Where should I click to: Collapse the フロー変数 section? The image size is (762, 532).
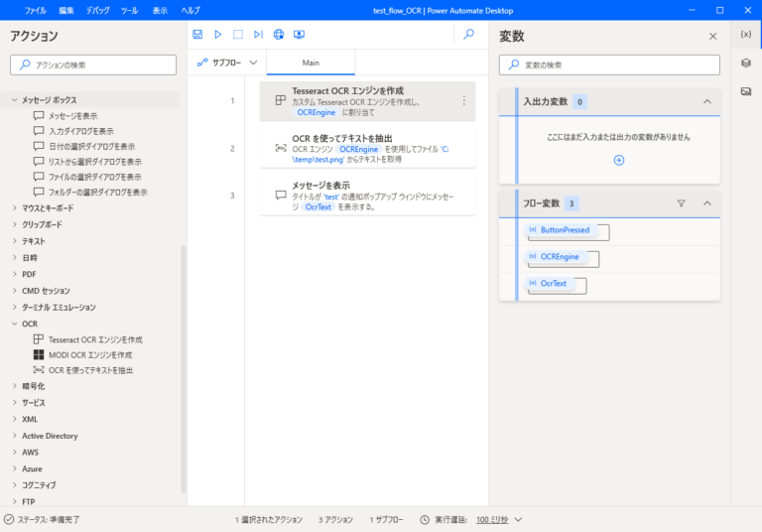tap(707, 203)
